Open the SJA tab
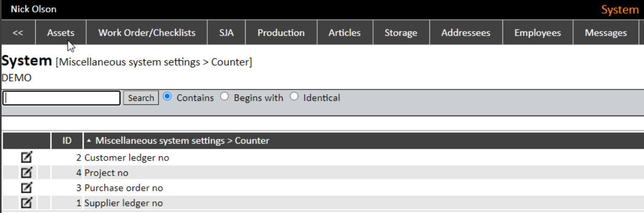Screen dimensions: 644x213 point(226,33)
